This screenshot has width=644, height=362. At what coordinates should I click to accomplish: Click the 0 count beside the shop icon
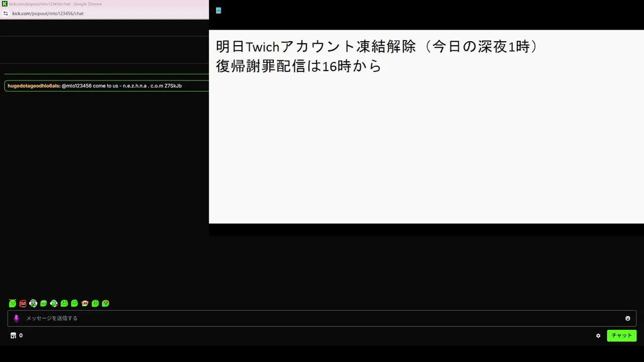21,335
